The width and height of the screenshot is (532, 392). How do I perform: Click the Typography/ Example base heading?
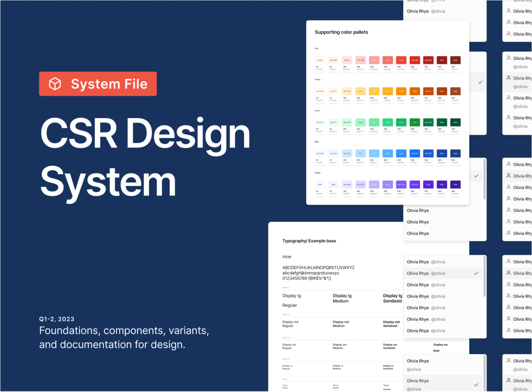(309, 241)
